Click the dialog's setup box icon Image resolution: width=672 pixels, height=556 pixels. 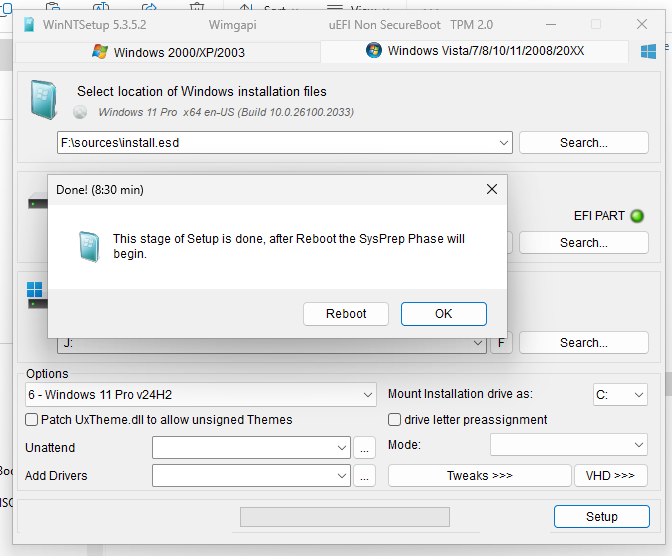89,246
